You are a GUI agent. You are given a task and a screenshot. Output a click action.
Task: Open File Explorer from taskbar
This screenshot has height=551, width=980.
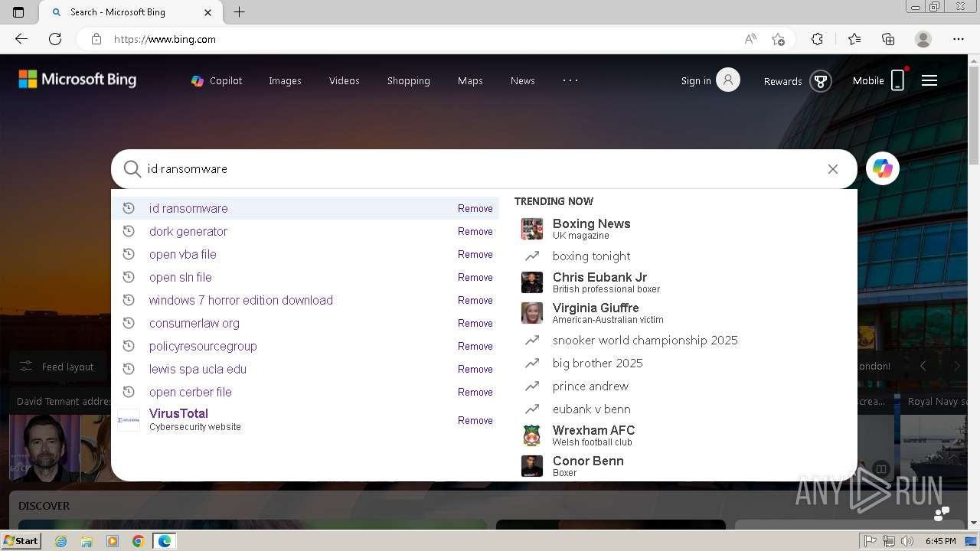click(x=87, y=541)
